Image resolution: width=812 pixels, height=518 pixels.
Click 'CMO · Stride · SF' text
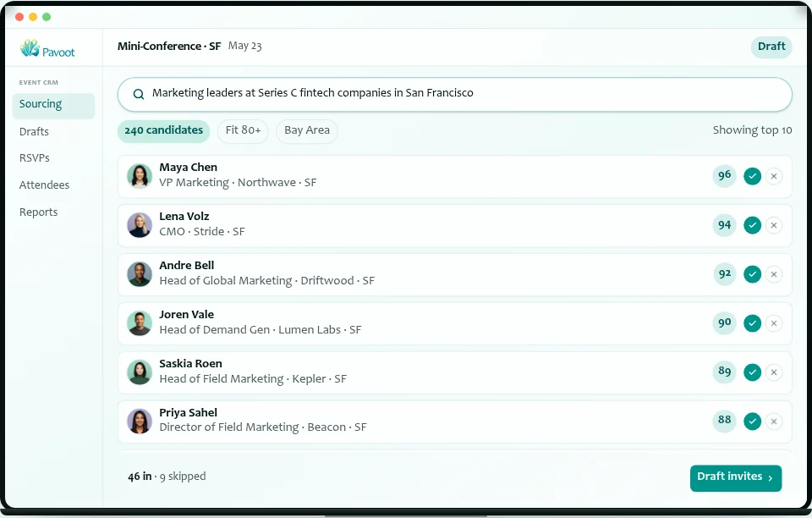point(202,232)
